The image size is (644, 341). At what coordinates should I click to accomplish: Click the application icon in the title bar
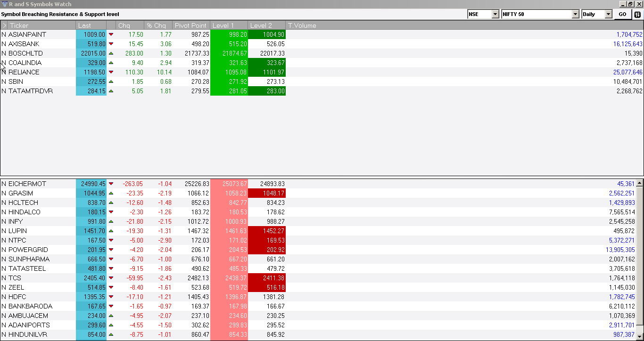(5, 4)
